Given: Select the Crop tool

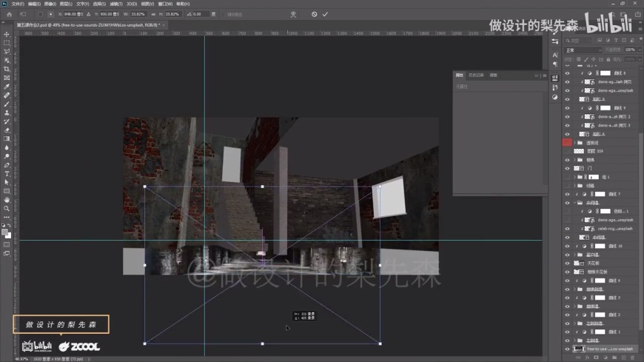Looking at the screenshot, I should pyautogui.click(x=7, y=69).
